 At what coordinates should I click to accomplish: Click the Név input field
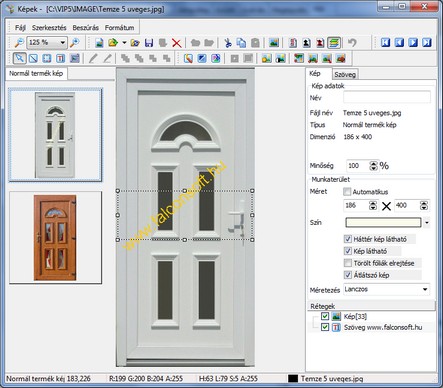pyautogui.click(x=387, y=97)
